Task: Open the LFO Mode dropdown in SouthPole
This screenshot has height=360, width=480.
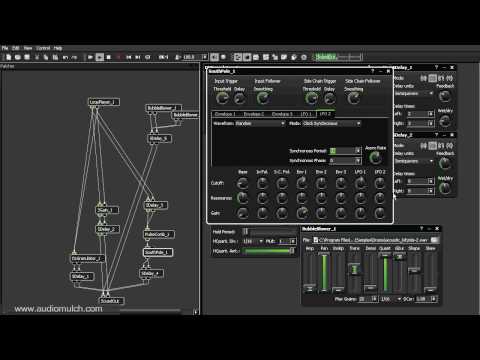Action: 332,124
